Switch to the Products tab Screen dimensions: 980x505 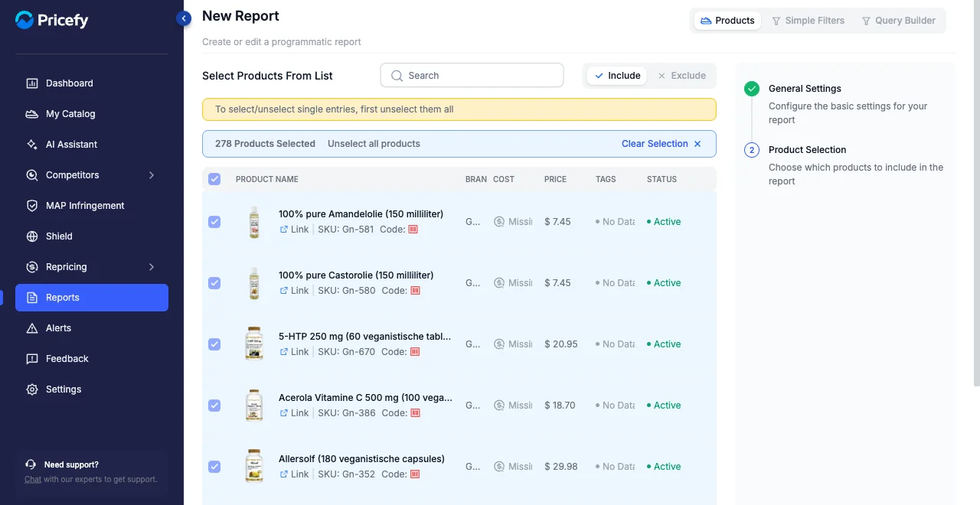pyautogui.click(x=727, y=21)
